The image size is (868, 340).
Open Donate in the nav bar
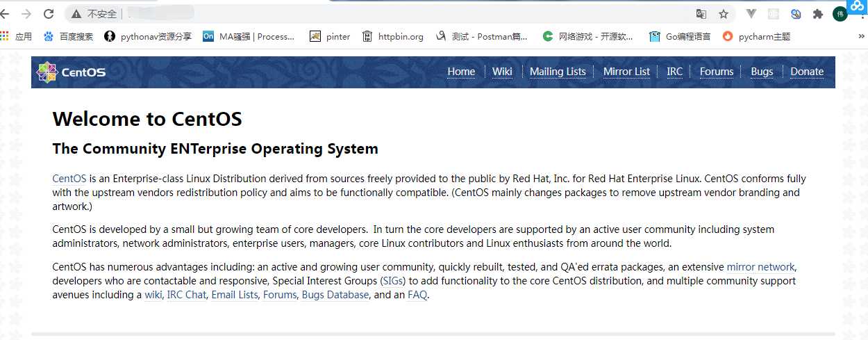807,72
